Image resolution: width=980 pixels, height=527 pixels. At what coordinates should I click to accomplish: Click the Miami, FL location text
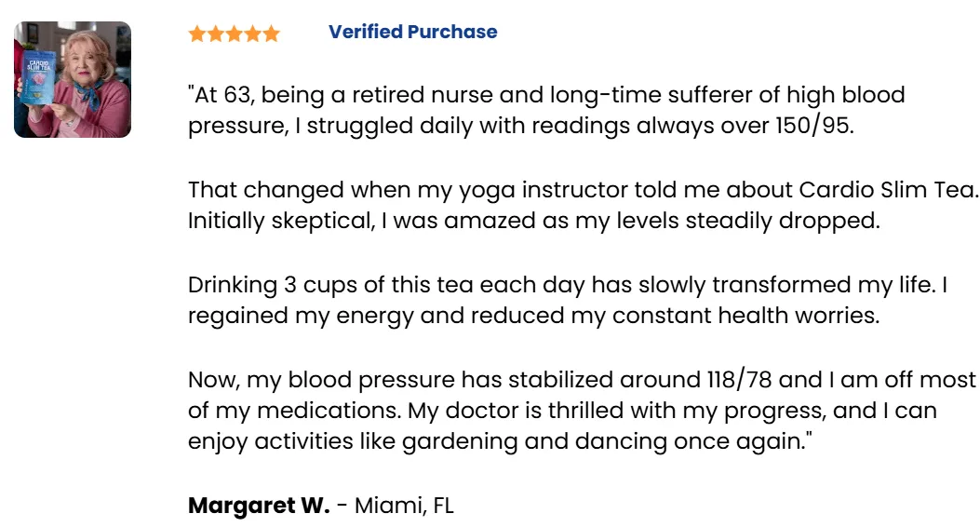point(404,506)
